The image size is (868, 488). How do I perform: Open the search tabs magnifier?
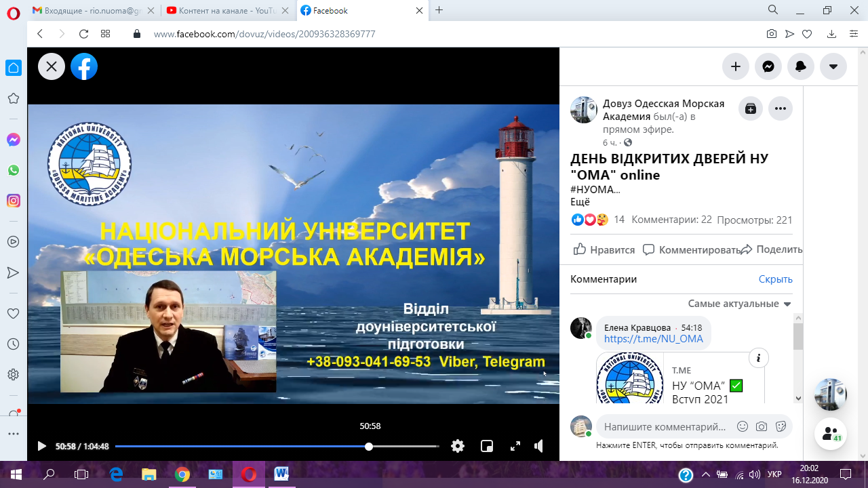point(773,10)
